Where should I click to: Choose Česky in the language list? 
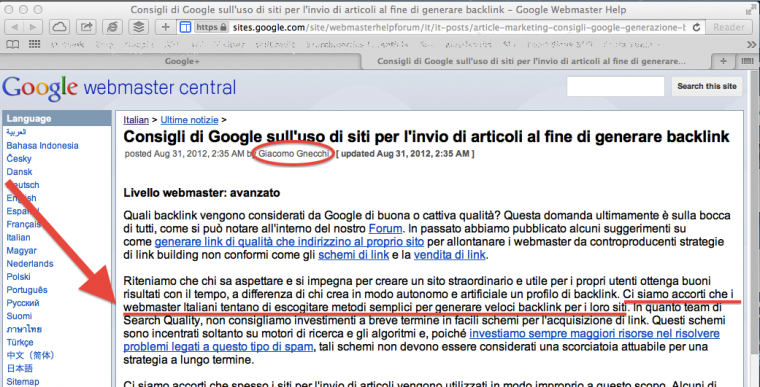(19, 159)
